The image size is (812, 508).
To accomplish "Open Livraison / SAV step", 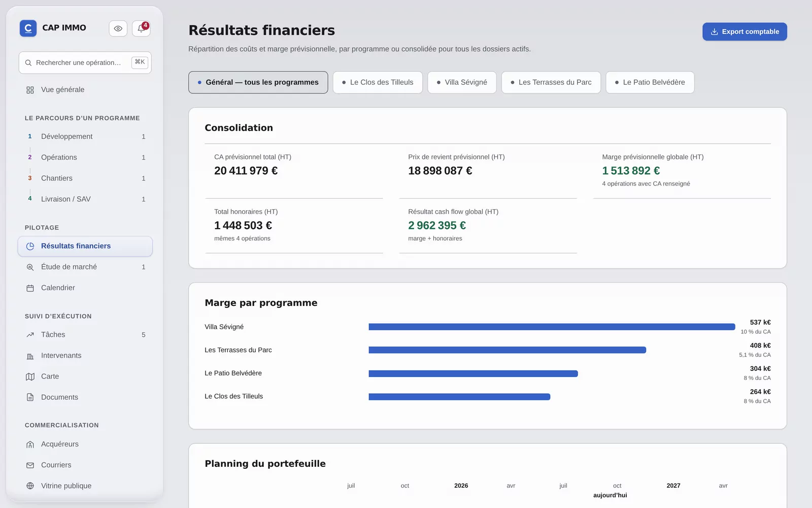I will [x=85, y=199].
